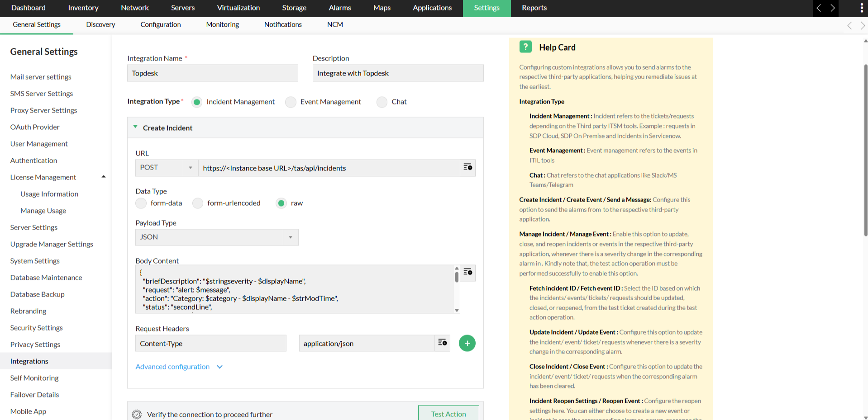Switch to the Notifications tab
Screen dimensions: 868x420
tap(283, 24)
